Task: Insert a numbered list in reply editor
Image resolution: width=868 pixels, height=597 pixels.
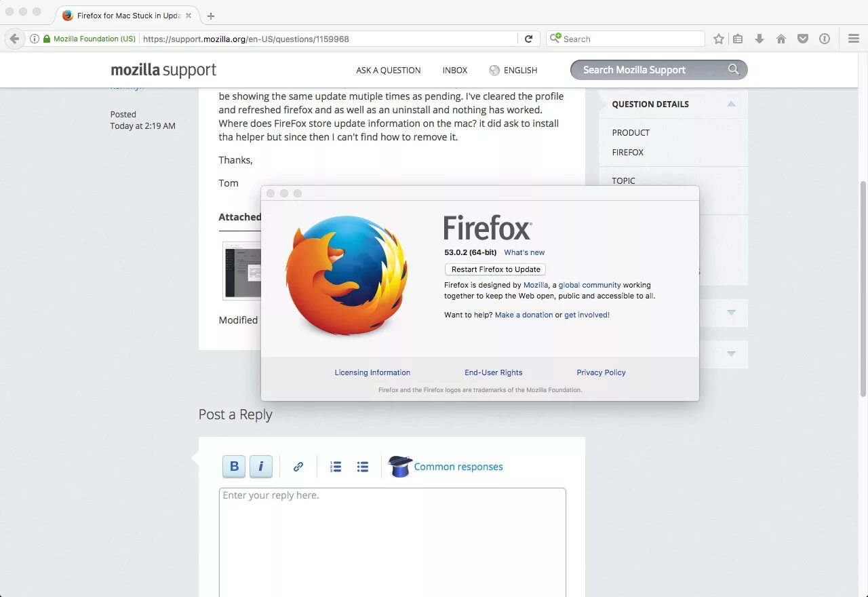Action: pos(336,467)
